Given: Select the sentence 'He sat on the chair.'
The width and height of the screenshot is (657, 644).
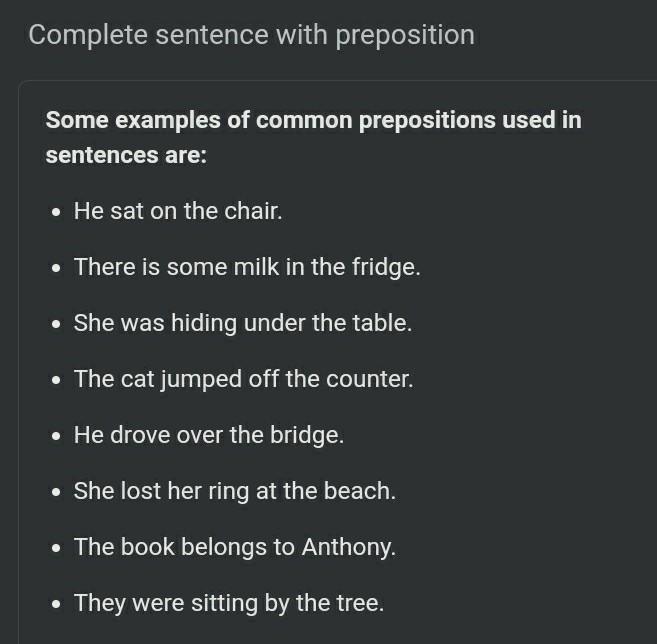Looking at the screenshot, I should 178,212.
